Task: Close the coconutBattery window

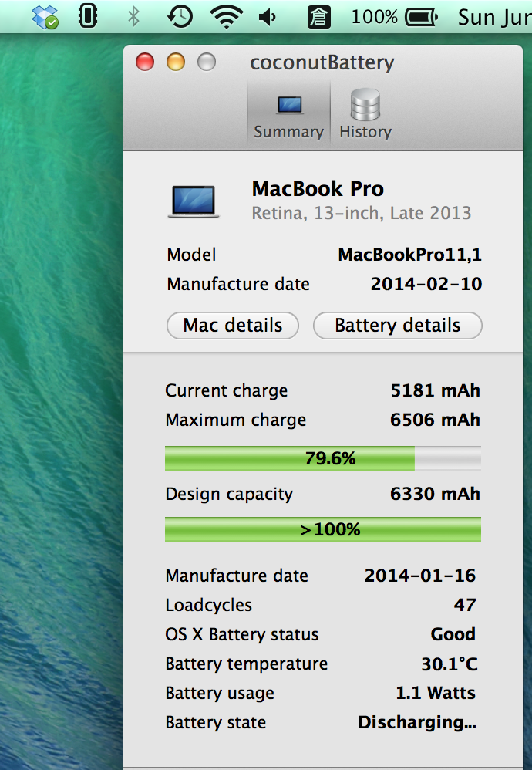Action: [145, 62]
